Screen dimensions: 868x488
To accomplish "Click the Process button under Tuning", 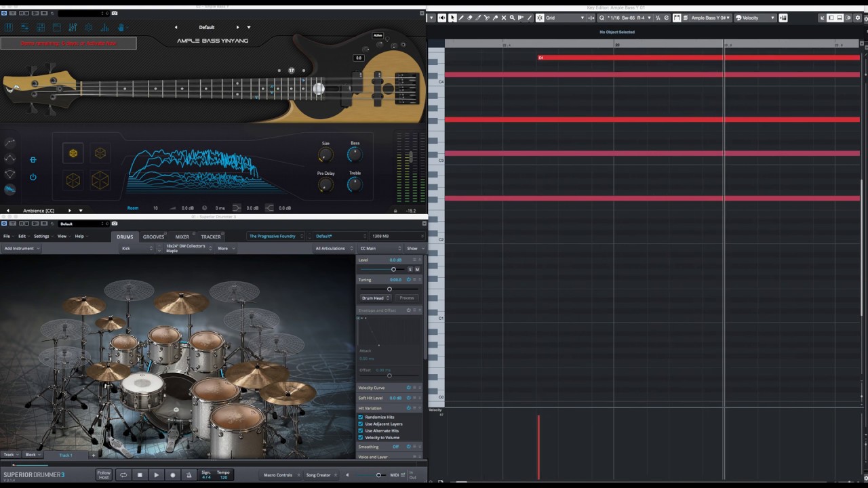I will coord(407,298).
